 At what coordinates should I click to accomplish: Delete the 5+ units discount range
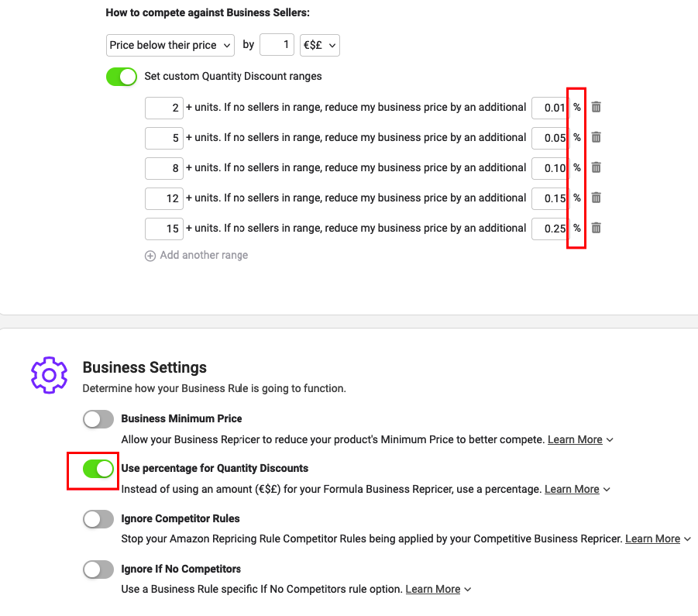click(596, 137)
